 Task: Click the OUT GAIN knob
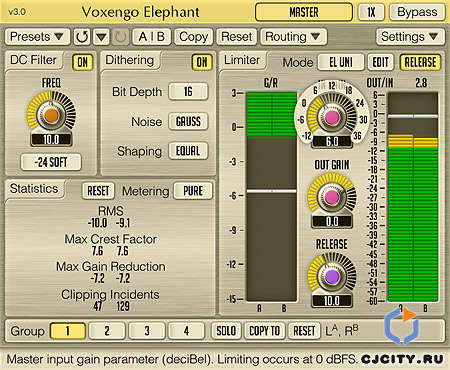(332, 197)
